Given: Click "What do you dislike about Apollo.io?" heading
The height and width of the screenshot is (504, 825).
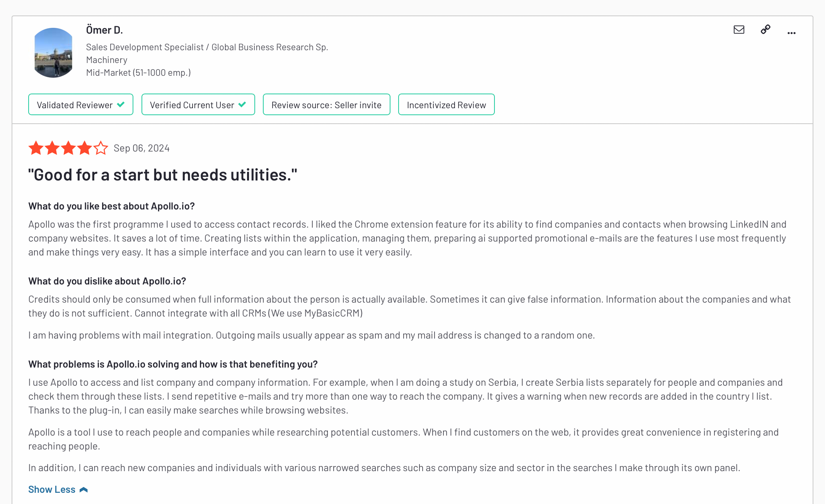Looking at the screenshot, I should pyautogui.click(x=107, y=281).
